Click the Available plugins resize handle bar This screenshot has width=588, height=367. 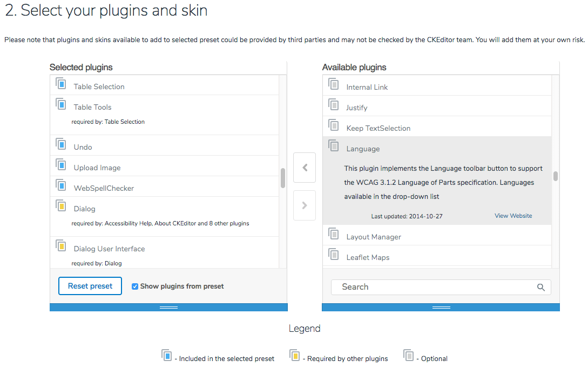point(441,307)
